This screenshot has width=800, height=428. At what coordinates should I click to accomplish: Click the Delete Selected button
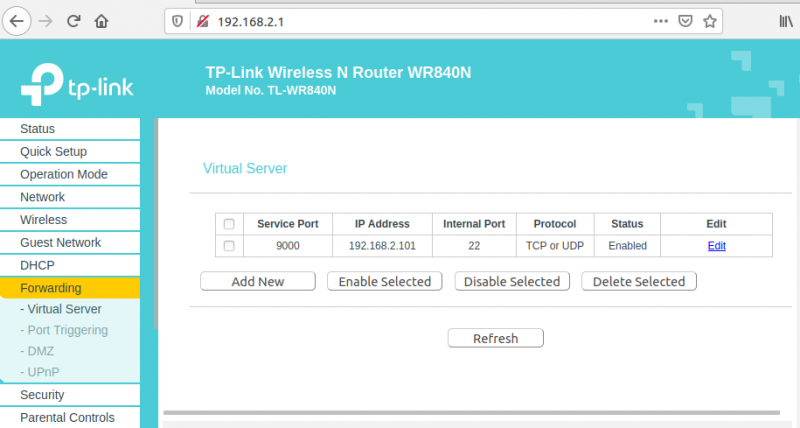coord(639,282)
